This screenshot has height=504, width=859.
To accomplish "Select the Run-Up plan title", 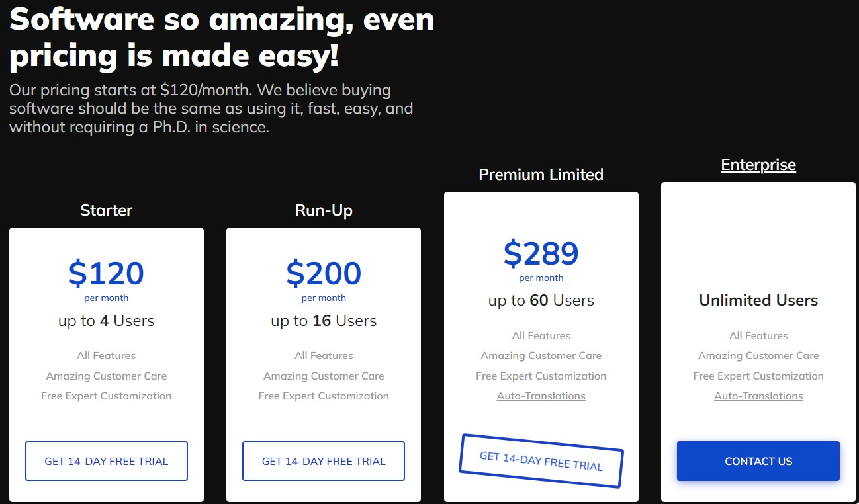I will [x=324, y=210].
